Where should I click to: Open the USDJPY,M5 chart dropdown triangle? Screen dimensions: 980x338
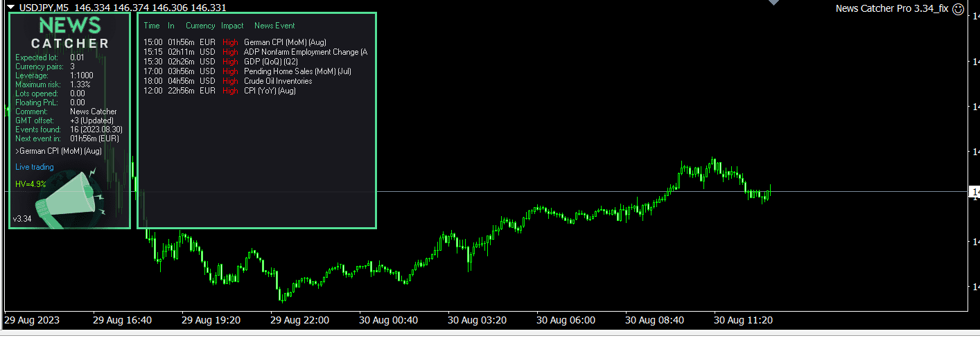pyautogui.click(x=10, y=7)
